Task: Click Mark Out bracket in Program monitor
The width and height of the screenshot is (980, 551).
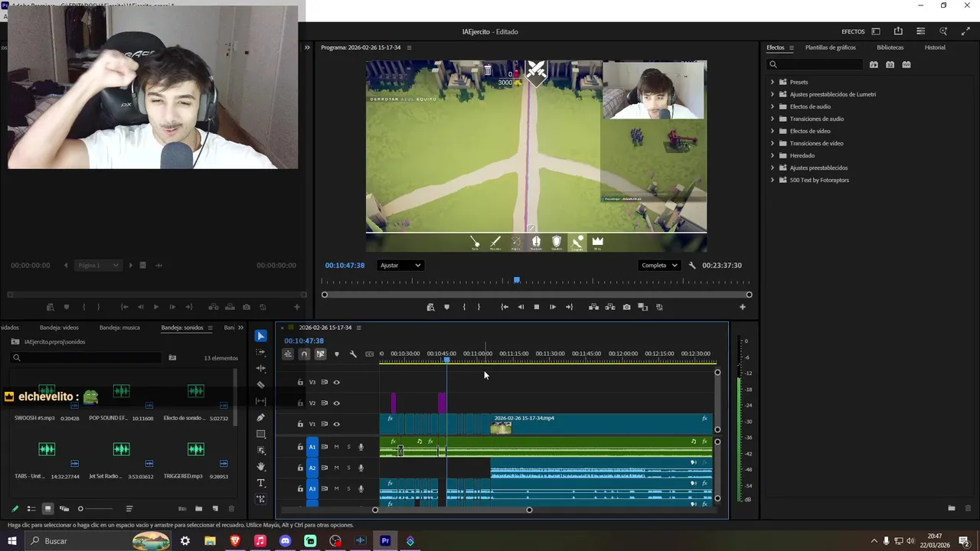Action: [x=479, y=307]
